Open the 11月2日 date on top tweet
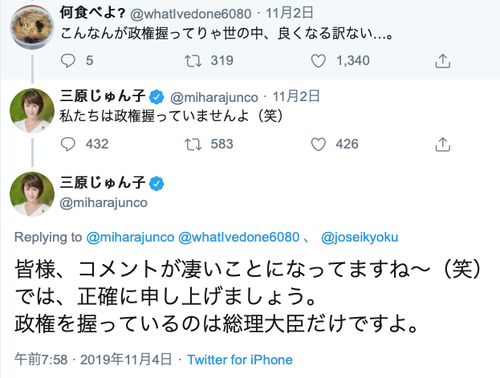 click(289, 13)
